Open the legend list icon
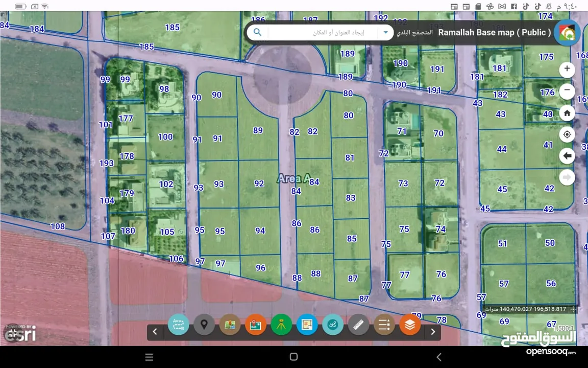This screenshot has width=588, height=368. click(384, 325)
